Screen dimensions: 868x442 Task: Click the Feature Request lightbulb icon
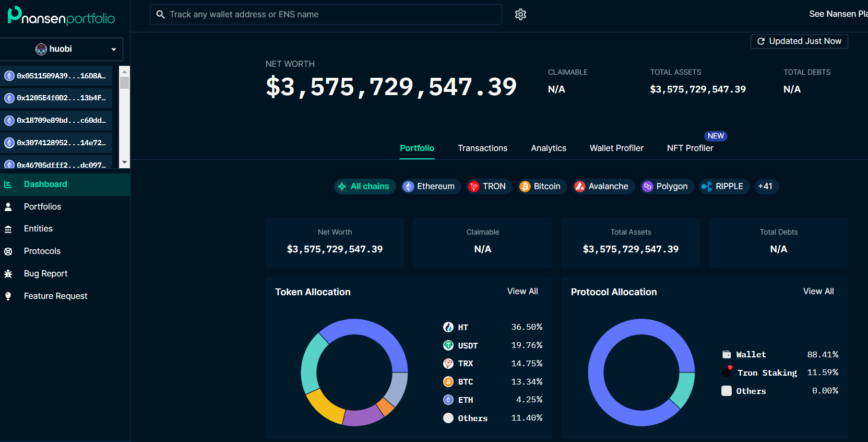8,296
